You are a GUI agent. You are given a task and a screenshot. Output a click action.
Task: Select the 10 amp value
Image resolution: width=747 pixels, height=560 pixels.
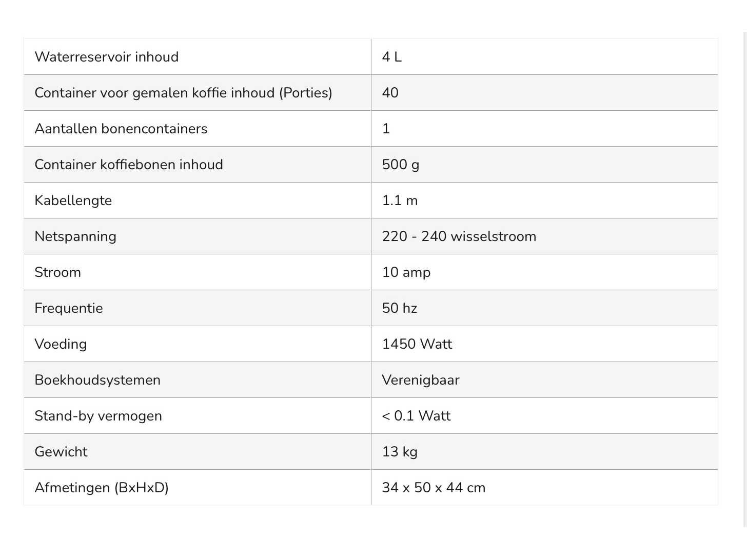tap(406, 272)
